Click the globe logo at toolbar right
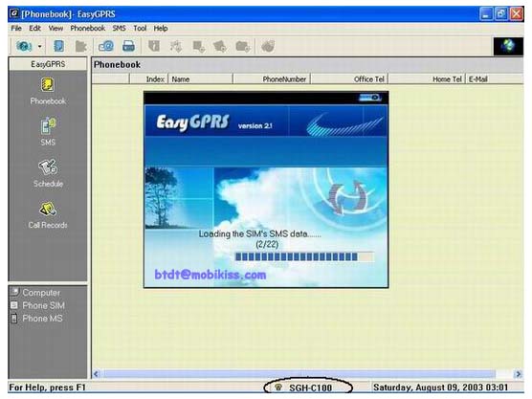Image resolution: width=532 pixels, height=399 pixels. click(508, 46)
